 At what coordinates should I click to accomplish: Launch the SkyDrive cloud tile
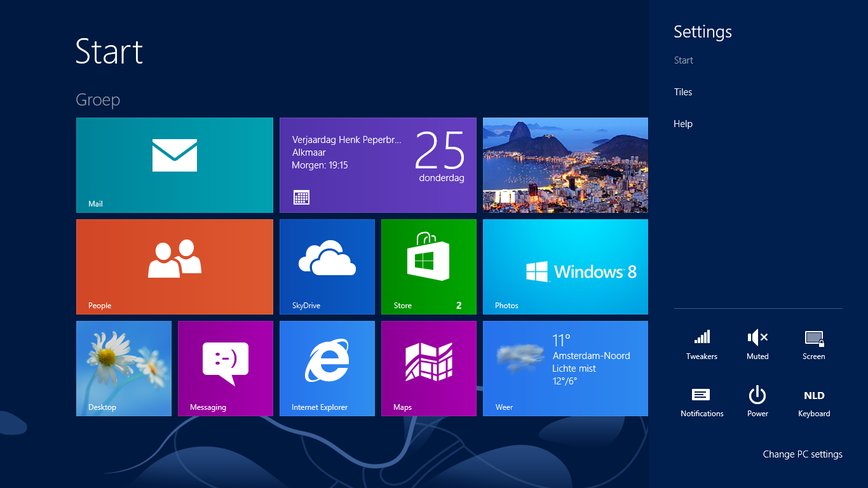(327, 267)
